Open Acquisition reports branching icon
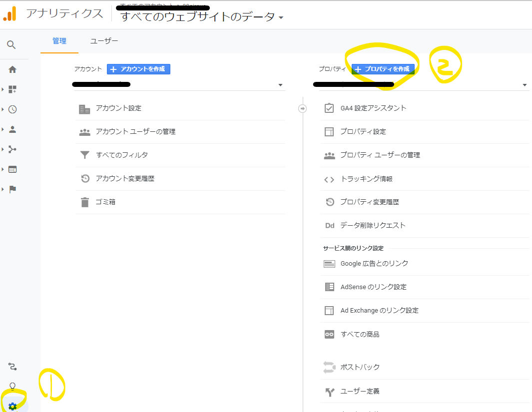This screenshot has height=412, width=532. 12,149
